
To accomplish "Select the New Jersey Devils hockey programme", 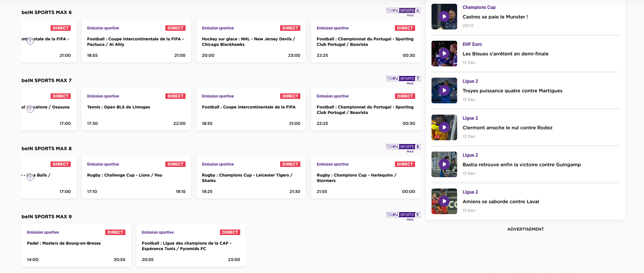I will point(251,41).
